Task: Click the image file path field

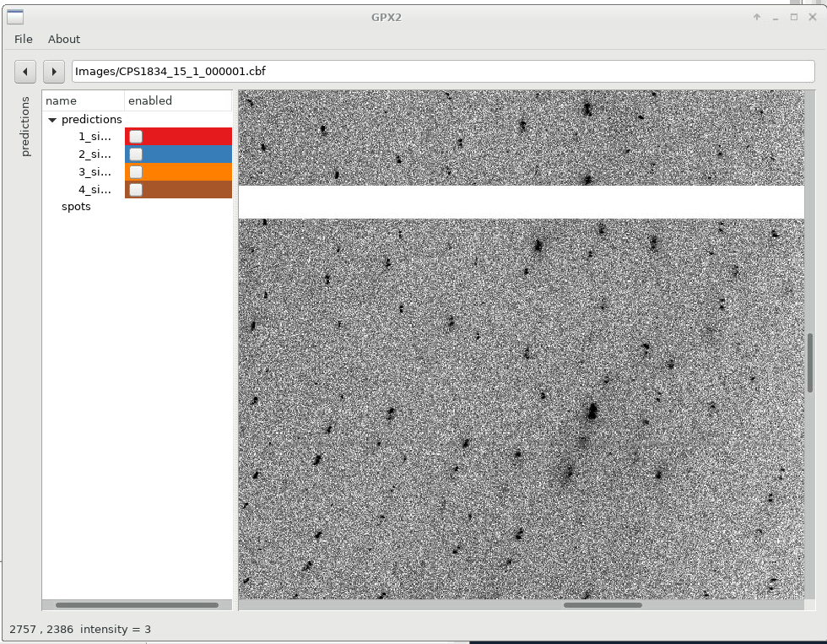Action: [443, 72]
